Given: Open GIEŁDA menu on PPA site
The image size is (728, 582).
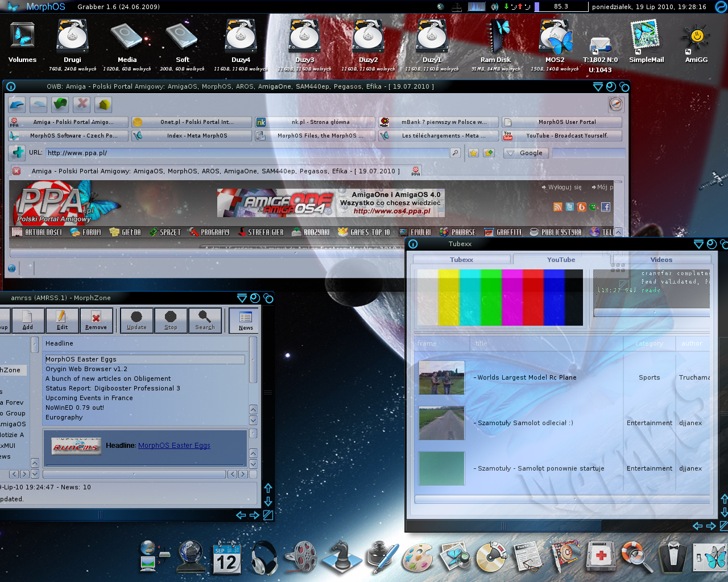Looking at the screenshot, I should (125, 232).
